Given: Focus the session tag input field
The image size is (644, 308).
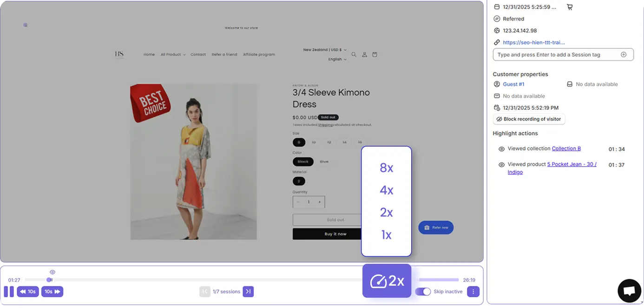Looking at the screenshot, I should click(x=555, y=54).
